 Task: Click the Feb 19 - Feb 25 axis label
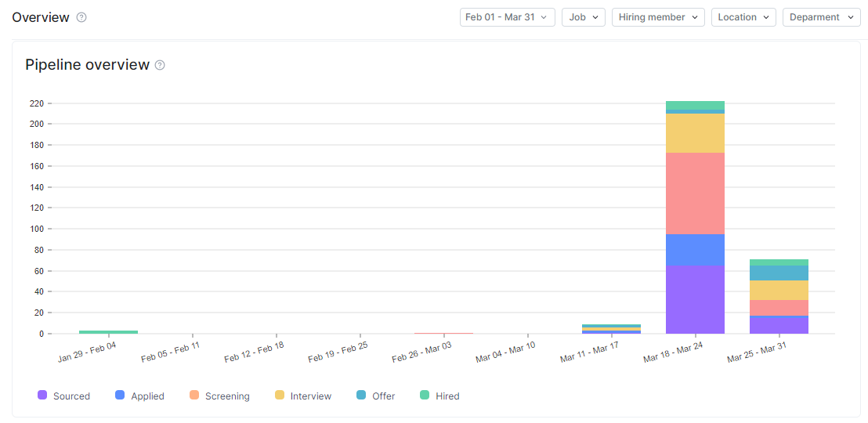point(338,352)
